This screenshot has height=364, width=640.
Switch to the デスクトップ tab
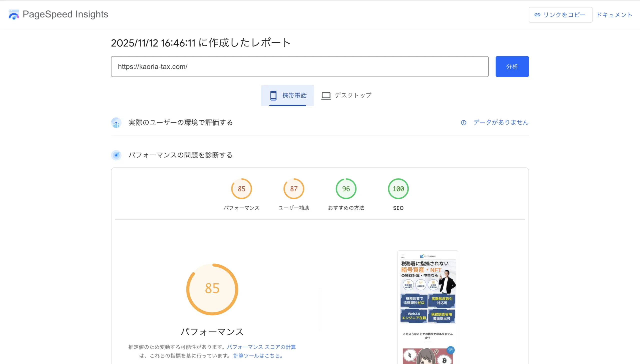coord(346,95)
